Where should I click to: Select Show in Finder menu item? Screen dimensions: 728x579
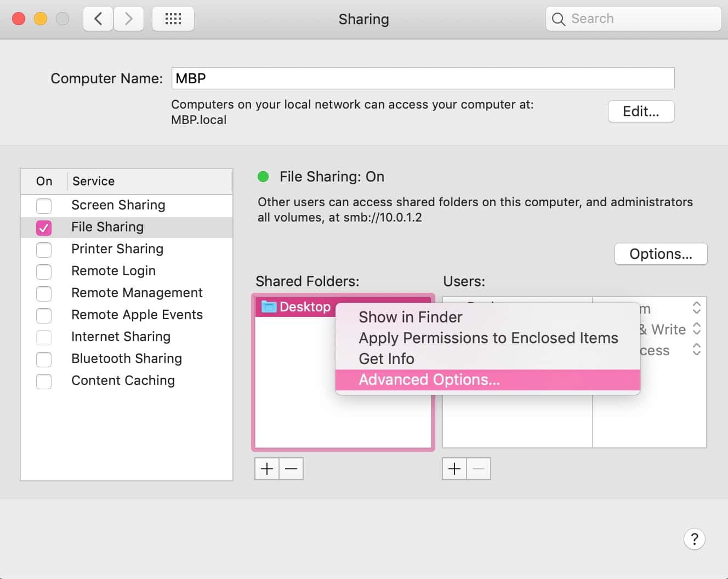pyautogui.click(x=410, y=317)
